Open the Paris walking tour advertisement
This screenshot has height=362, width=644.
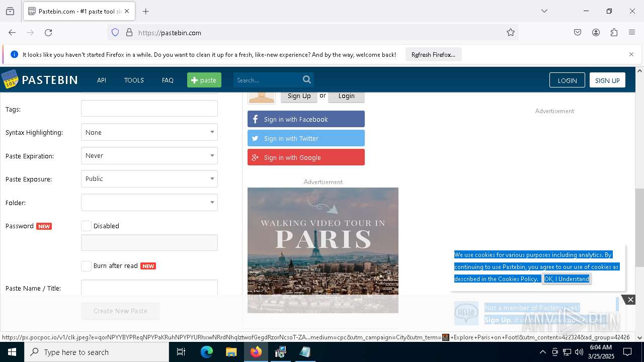pos(323,250)
